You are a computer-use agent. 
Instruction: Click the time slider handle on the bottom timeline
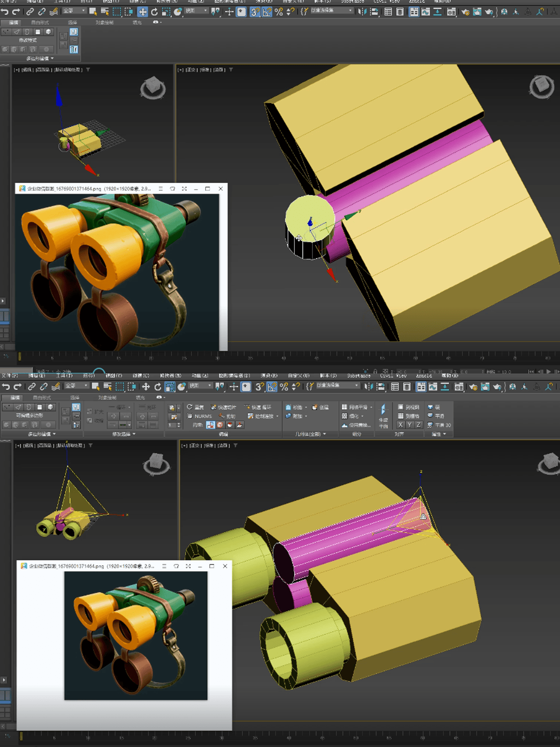pos(21,736)
